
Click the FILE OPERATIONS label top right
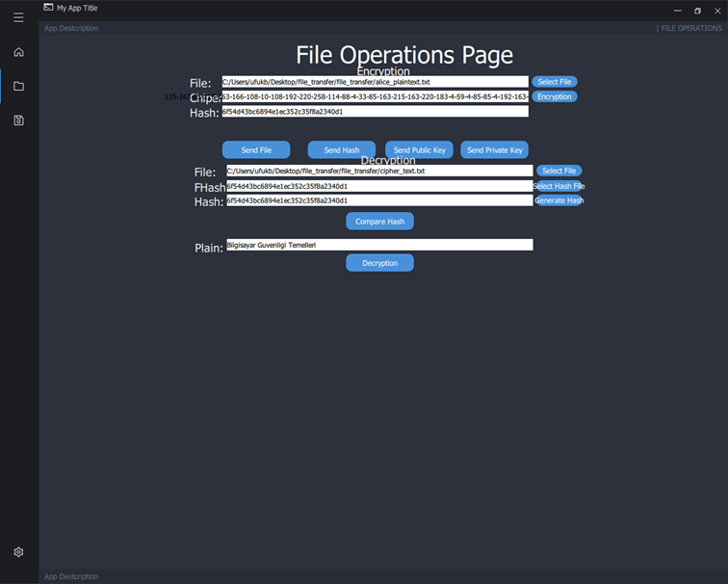tap(689, 28)
